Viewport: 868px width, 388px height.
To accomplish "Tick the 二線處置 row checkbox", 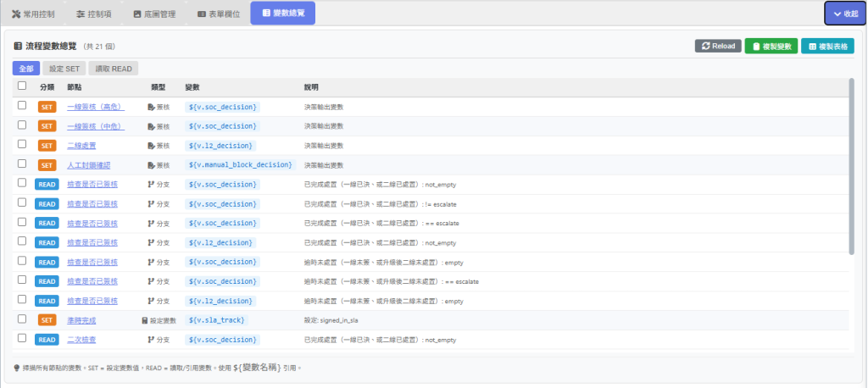I will 22,144.
